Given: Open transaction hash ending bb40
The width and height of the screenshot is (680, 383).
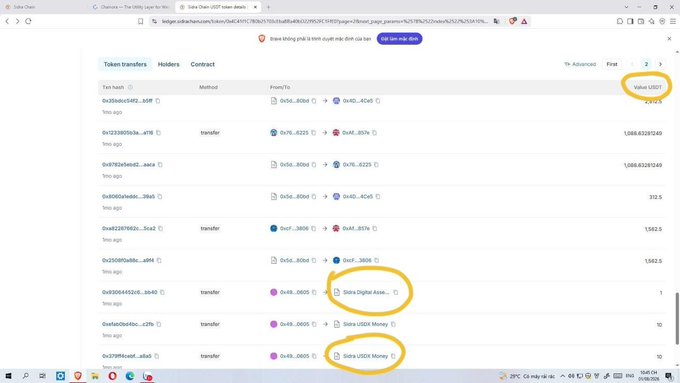Looking at the screenshot, I should coord(130,292).
